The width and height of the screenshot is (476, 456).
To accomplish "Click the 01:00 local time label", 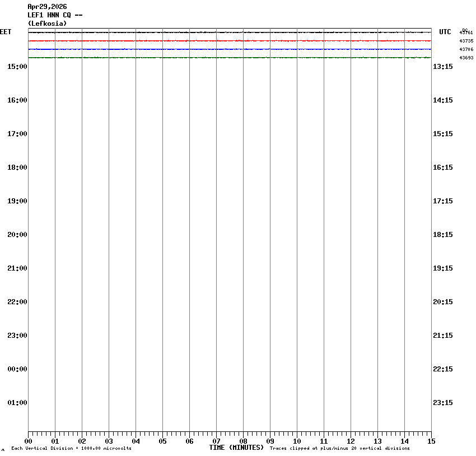I will (x=17, y=403).
